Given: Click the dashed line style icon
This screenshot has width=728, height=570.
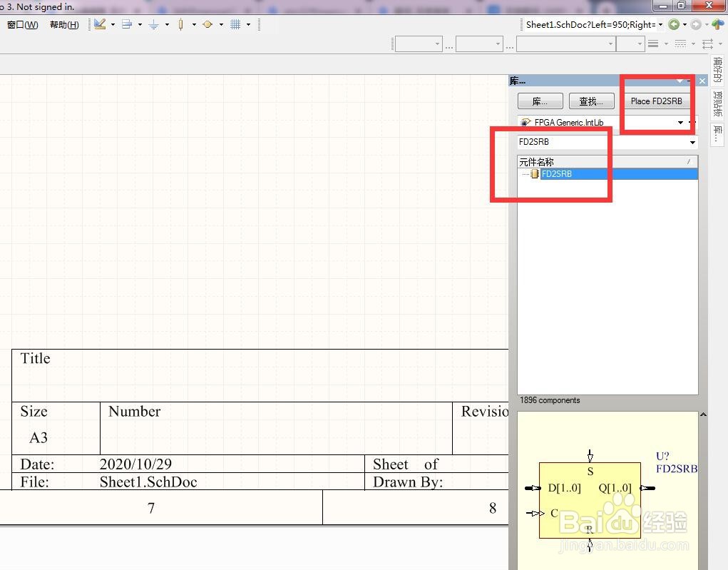Looking at the screenshot, I should [680, 44].
